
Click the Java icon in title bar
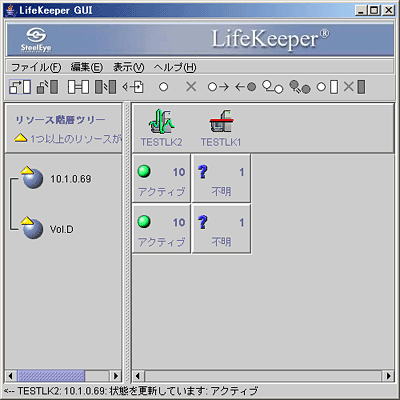pyautogui.click(x=11, y=10)
